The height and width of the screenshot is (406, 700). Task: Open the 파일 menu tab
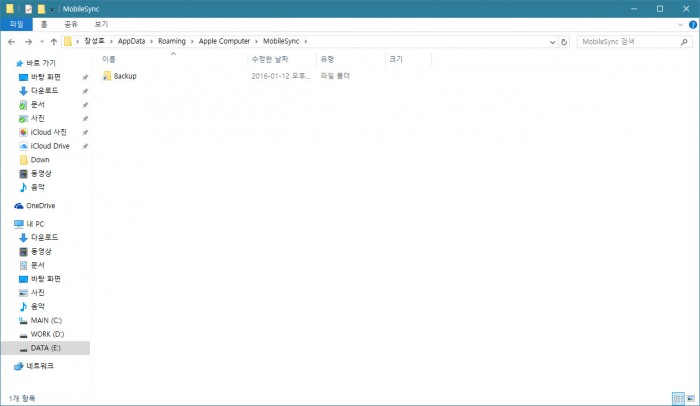coord(16,23)
